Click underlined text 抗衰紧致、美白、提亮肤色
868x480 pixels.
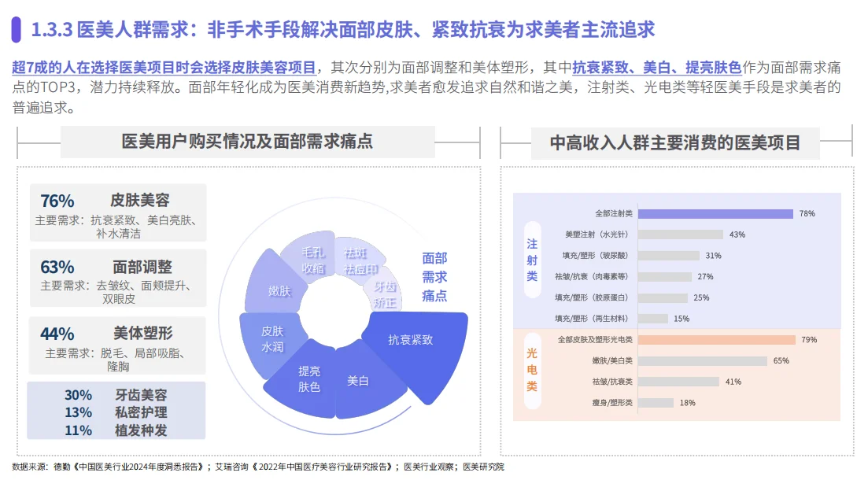(656, 68)
